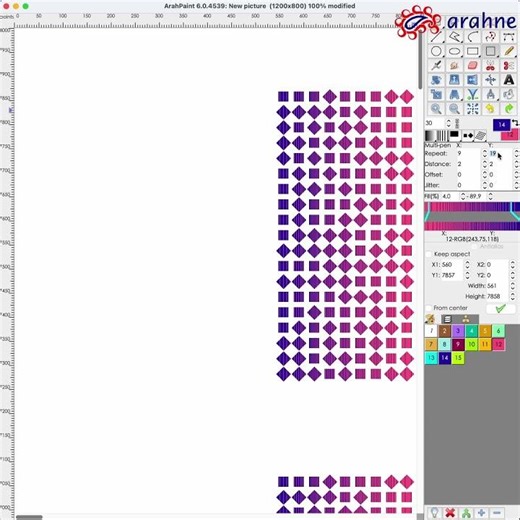Adjust the Distance X stepper arrows
Screen dimensions: 520x520
[485, 164]
